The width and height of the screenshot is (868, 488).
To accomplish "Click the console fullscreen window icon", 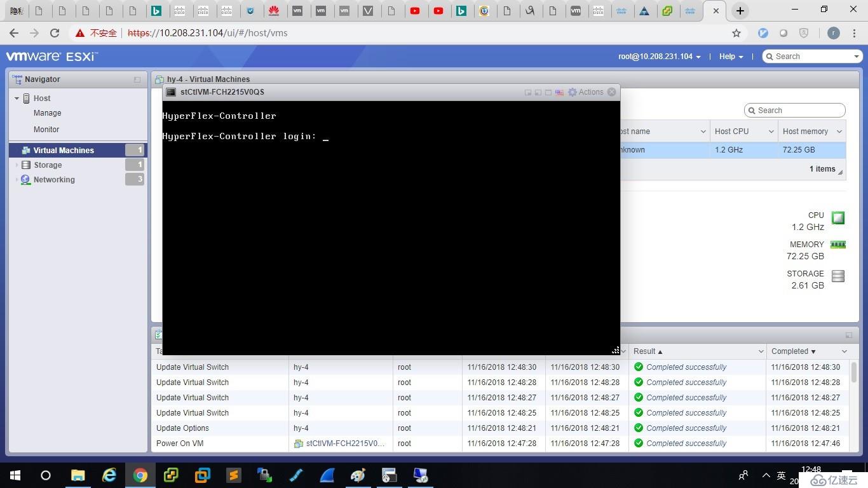I will 548,92.
